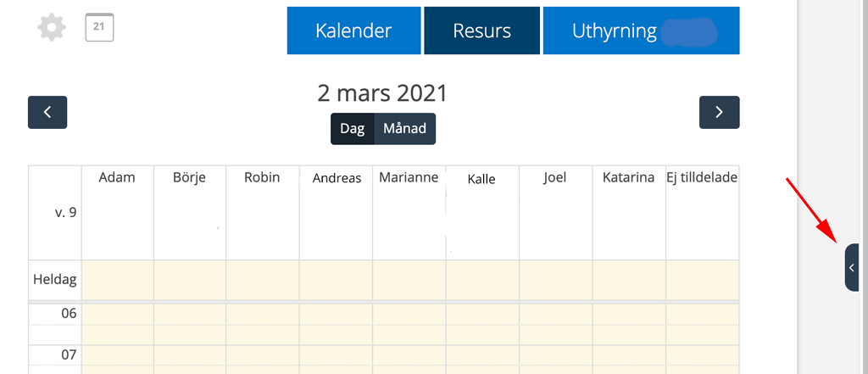Expand the collapsed right side panel
The image size is (868, 374).
pyautogui.click(x=851, y=268)
